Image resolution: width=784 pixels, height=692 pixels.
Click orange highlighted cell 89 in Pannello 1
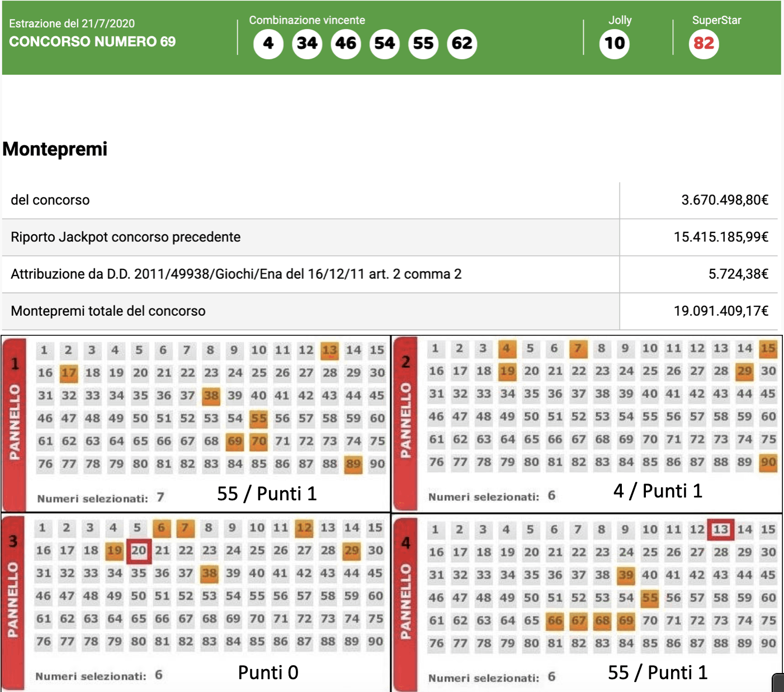tap(353, 464)
